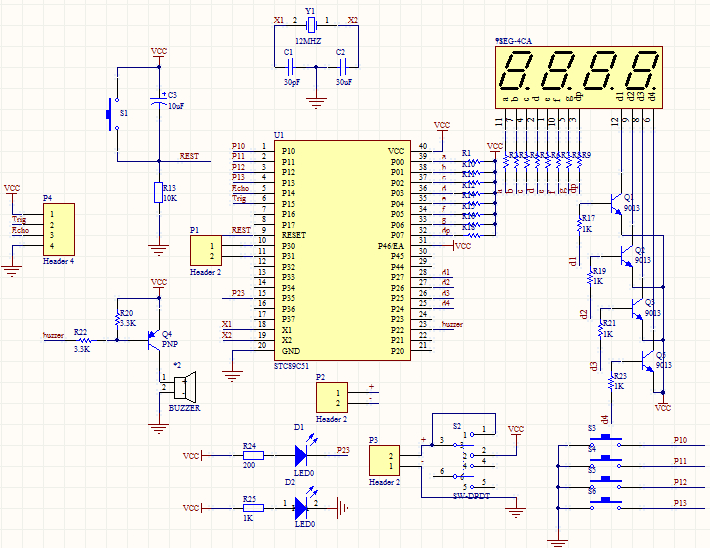Click the "GND" pin name on U1
710x548 pixels.
tap(291, 351)
